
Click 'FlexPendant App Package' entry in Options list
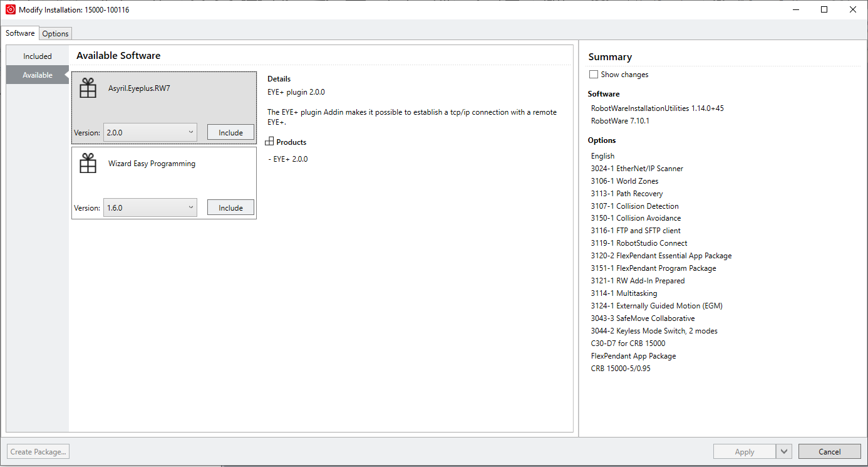coord(633,356)
